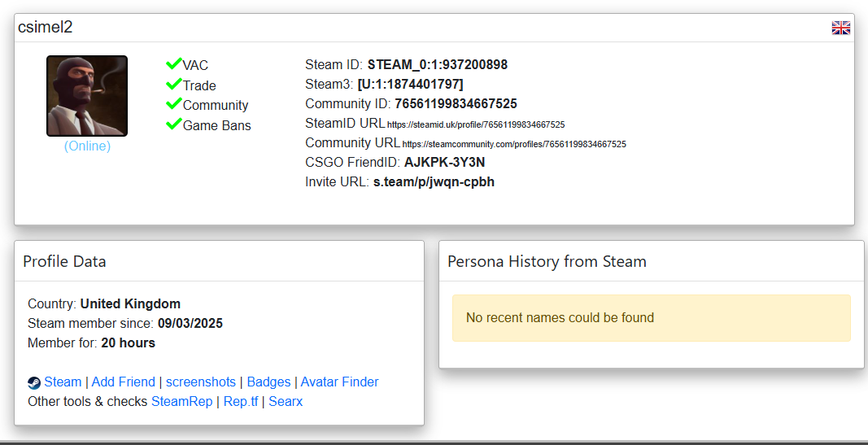Click the green Community checkmark icon
Image resolution: width=868 pixels, height=445 pixels.
pyautogui.click(x=173, y=104)
